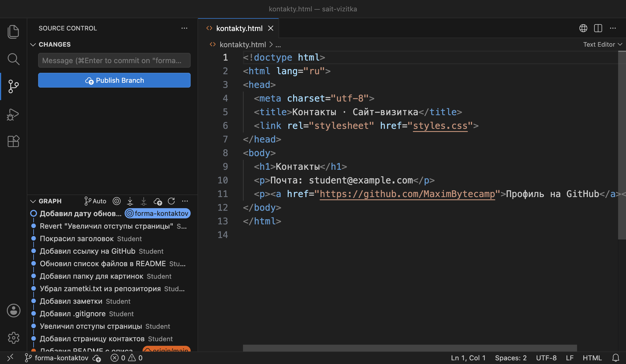Viewport: 626px width, 364px height.
Task: Open Source Control more actions menu
Action: pos(184,28)
